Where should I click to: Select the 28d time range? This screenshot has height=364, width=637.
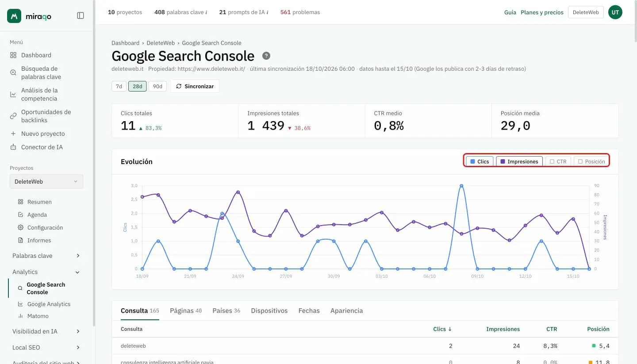(138, 86)
